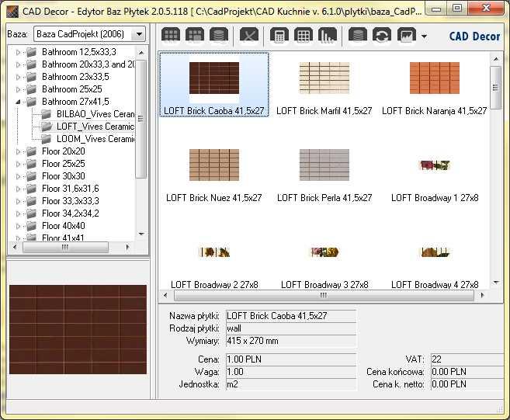
Task: Select LOFT Brick Naranja 41,5x27 thumbnail
Action: coord(435,78)
